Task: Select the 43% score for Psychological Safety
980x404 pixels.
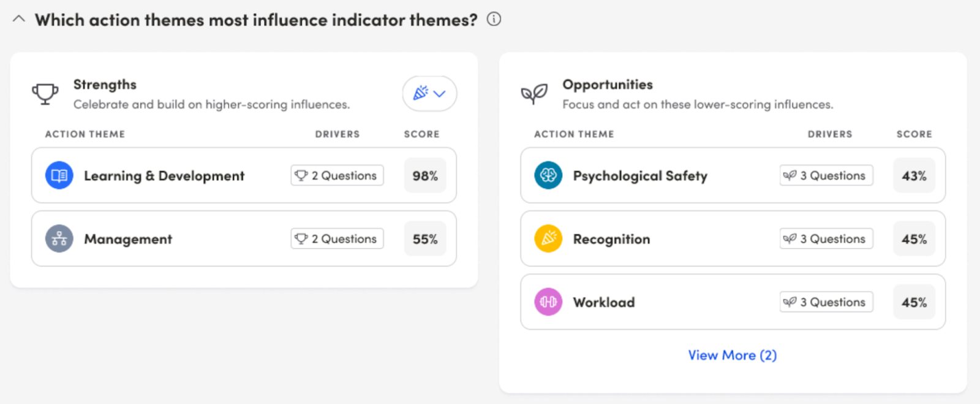Action: tap(914, 176)
